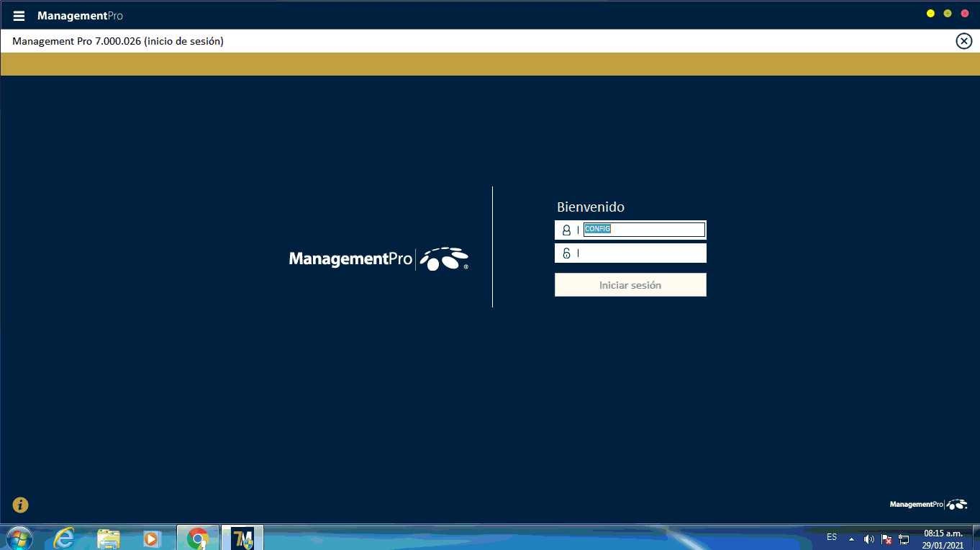Viewport: 980px width, 550px height.
Task: Show hidden system tray icons
Action: (x=852, y=538)
